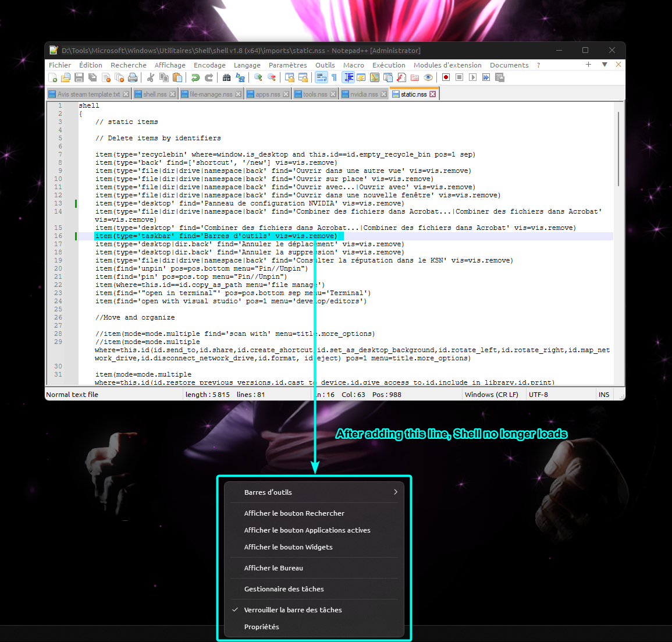
Task: Toggle Verrouiller la barre des tâches
Action: (314, 610)
